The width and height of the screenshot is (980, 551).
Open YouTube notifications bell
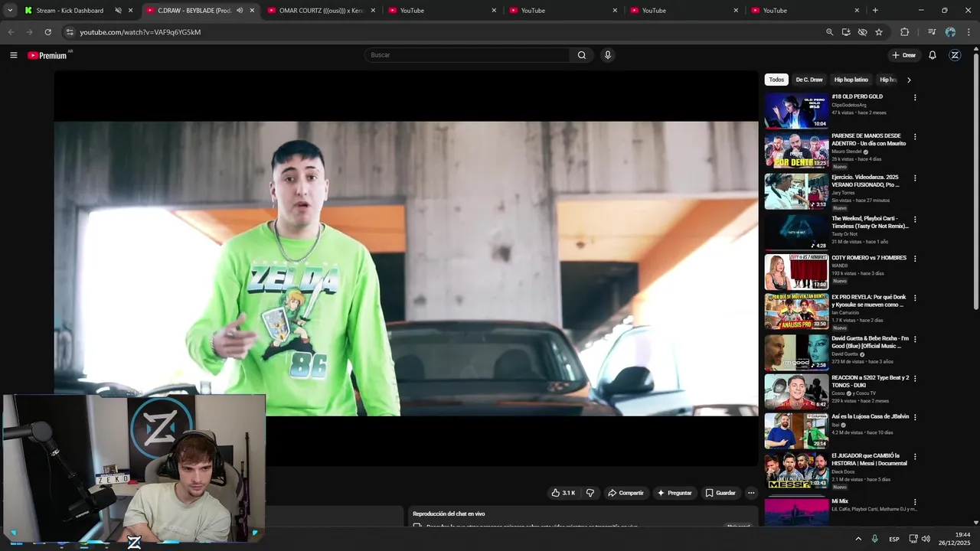[x=933, y=55]
